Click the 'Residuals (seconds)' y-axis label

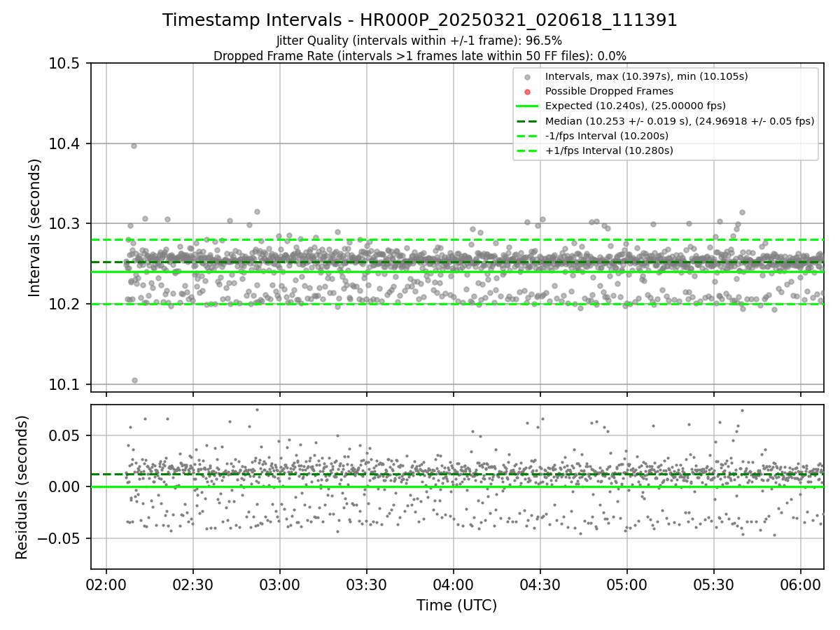[x=22, y=487]
